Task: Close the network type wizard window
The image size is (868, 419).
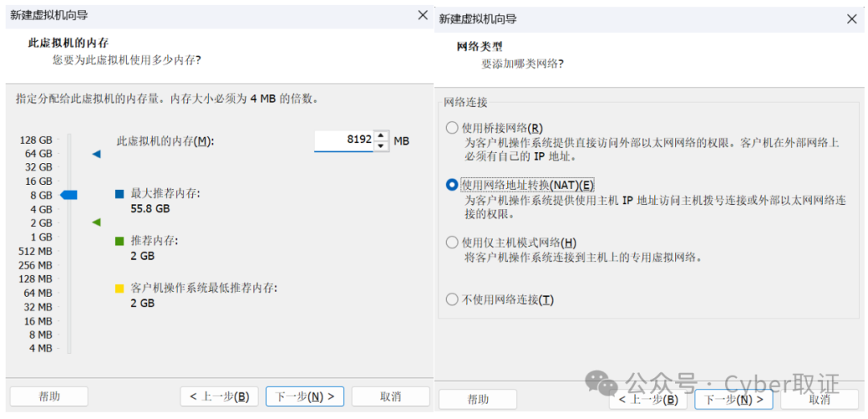Action: click(x=852, y=18)
